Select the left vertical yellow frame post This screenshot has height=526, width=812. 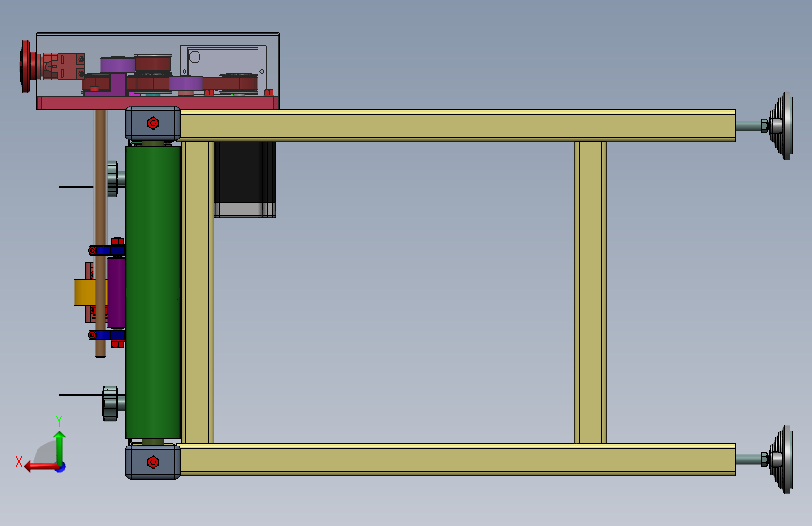coord(198,292)
